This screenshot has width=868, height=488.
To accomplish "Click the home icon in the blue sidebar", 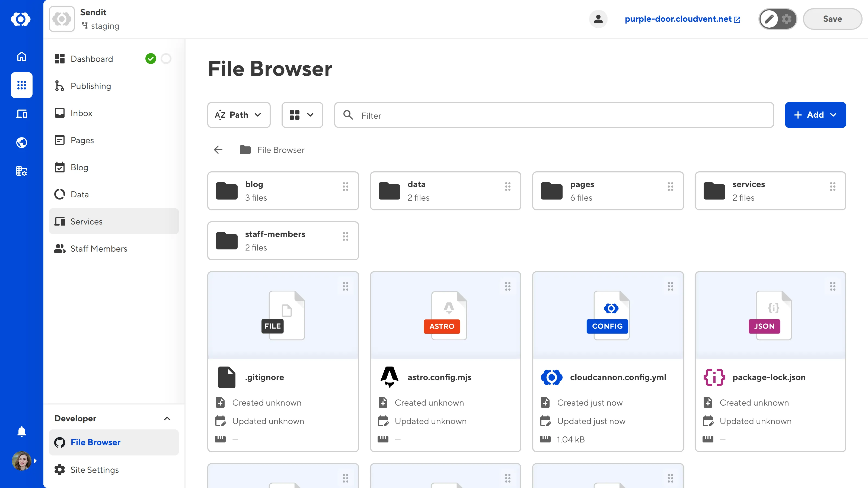I will (21, 57).
